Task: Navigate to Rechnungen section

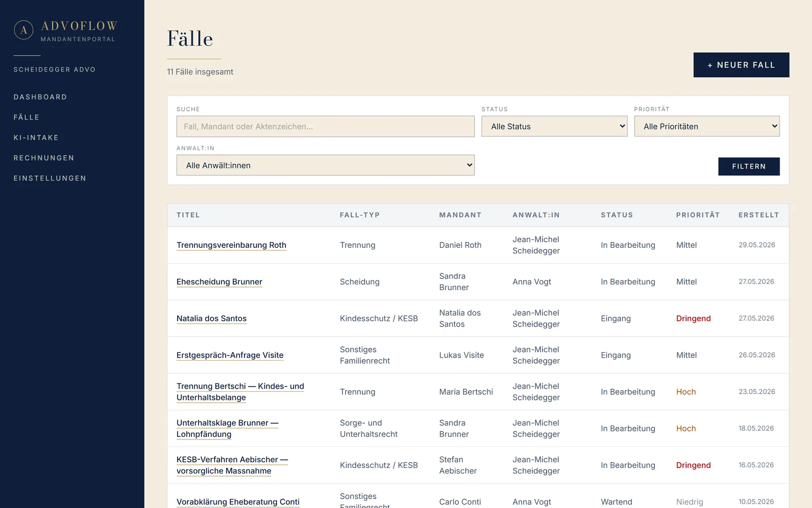Action: [x=44, y=158]
